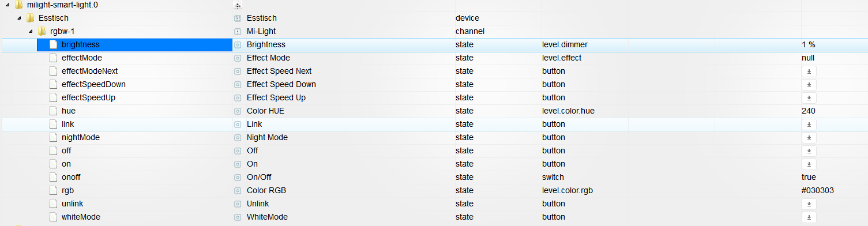Collapse the Esstisch device folder
Image resolution: width=868 pixels, height=226 pixels.
[20, 18]
